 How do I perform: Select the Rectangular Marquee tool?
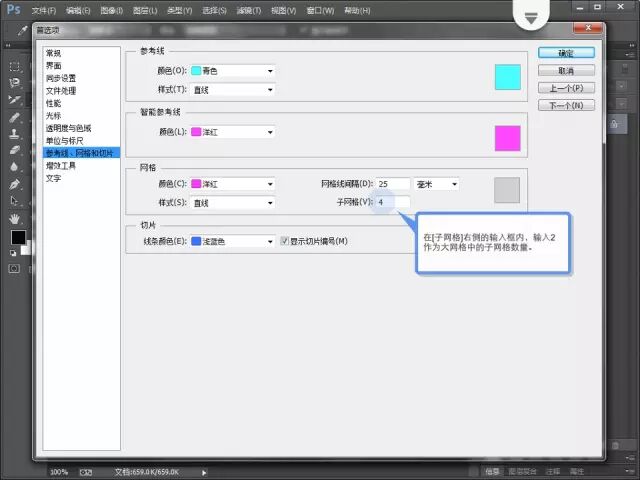click(x=15, y=66)
